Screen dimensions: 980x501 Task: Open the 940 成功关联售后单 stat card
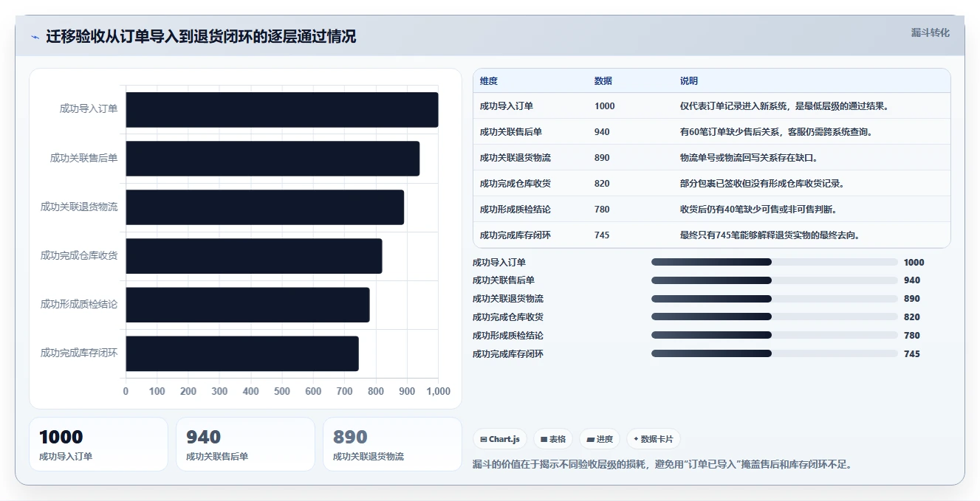click(x=245, y=444)
